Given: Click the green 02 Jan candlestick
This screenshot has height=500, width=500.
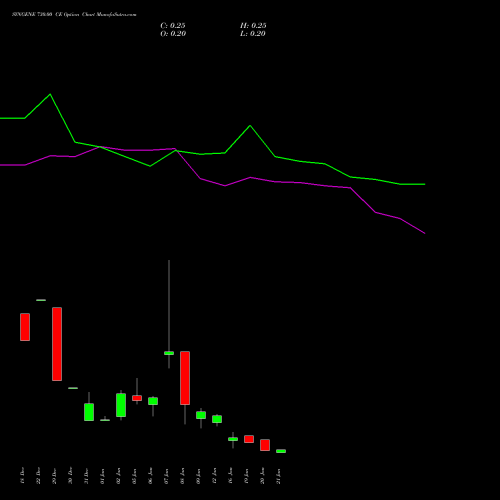Looking at the screenshot, I should 121,405.
